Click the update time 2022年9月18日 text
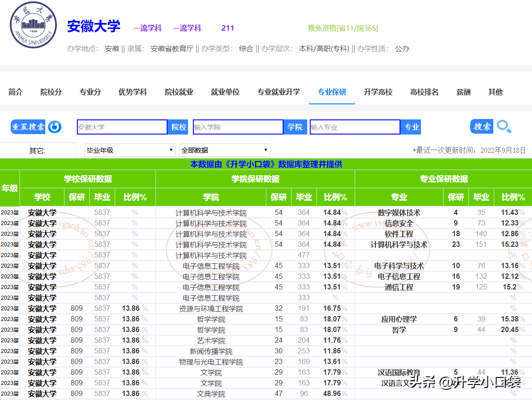This screenshot has height=400, width=532. tap(503, 150)
